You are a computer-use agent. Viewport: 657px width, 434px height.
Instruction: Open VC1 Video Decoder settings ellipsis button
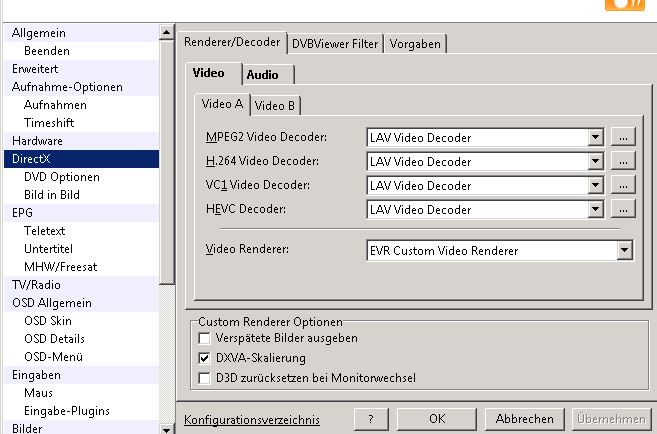point(623,186)
